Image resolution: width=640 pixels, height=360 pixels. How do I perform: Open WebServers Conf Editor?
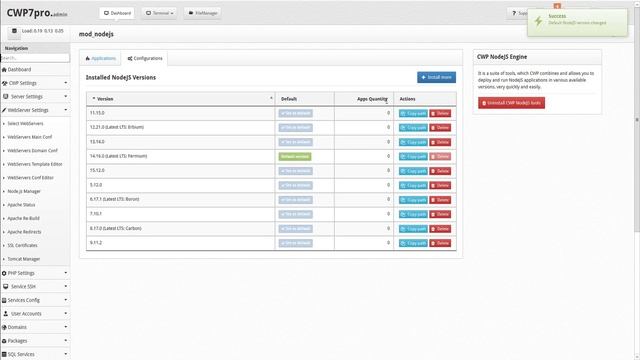(x=31, y=178)
